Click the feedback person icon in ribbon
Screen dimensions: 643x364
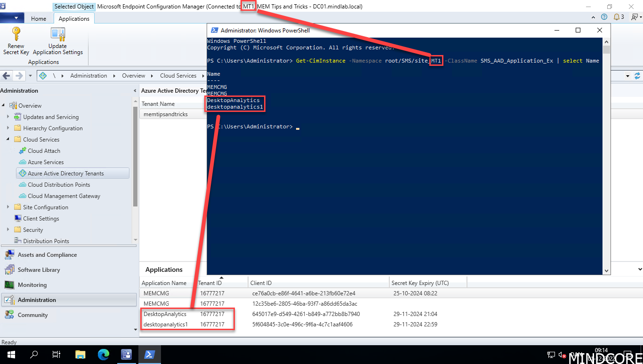(x=635, y=17)
